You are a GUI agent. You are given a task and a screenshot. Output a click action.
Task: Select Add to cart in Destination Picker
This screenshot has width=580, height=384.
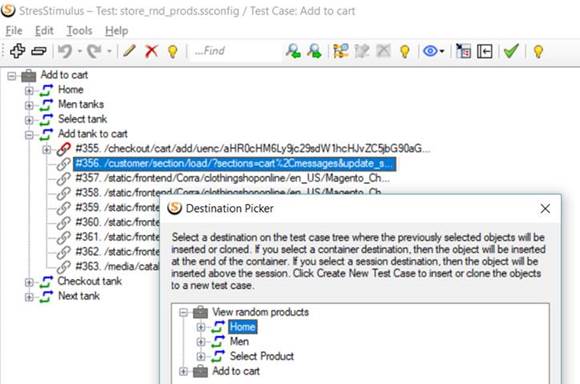(x=236, y=371)
